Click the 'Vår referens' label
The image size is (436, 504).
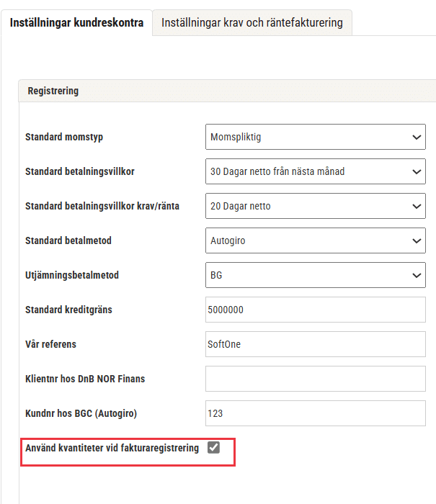(51, 344)
